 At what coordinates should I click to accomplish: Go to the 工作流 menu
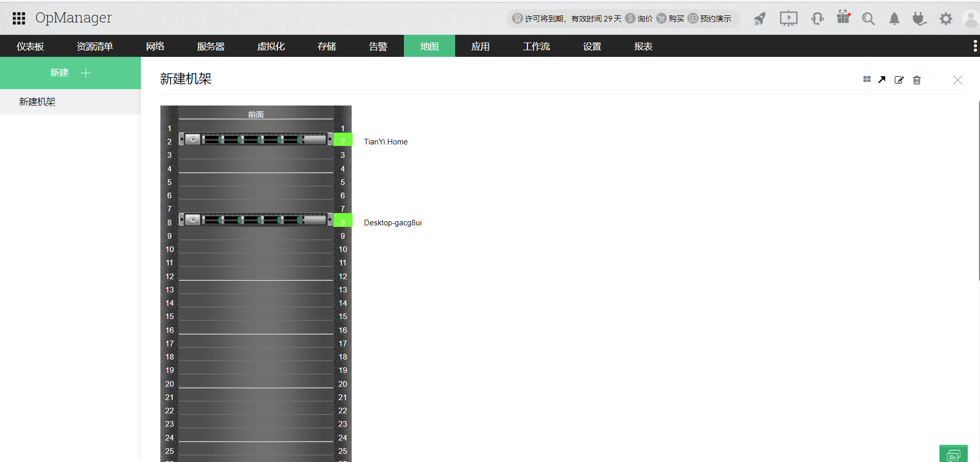pyautogui.click(x=536, y=46)
